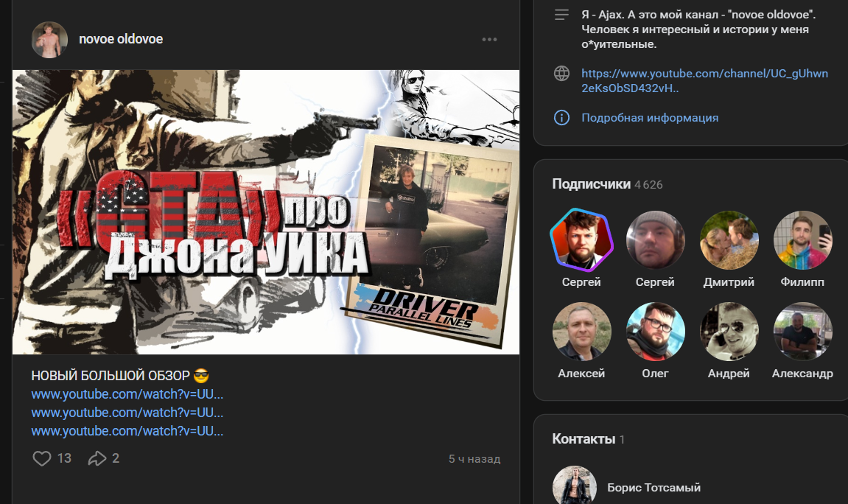Image resolution: width=848 pixels, height=504 pixels.
Task: Open subscriber Андрей's avatar
Action: pyautogui.click(x=729, y=331)
